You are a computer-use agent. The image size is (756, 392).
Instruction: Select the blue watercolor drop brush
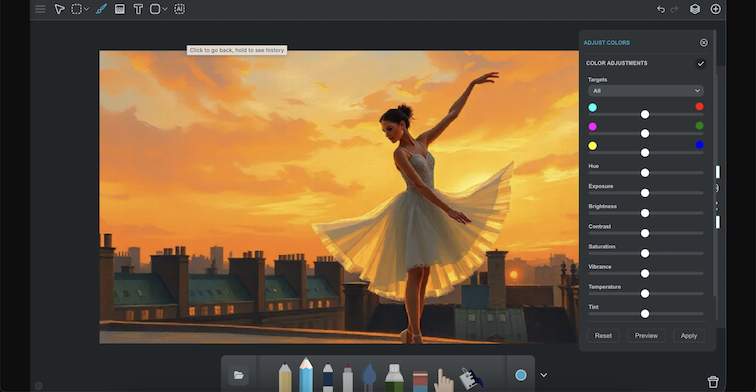(369, 377)
